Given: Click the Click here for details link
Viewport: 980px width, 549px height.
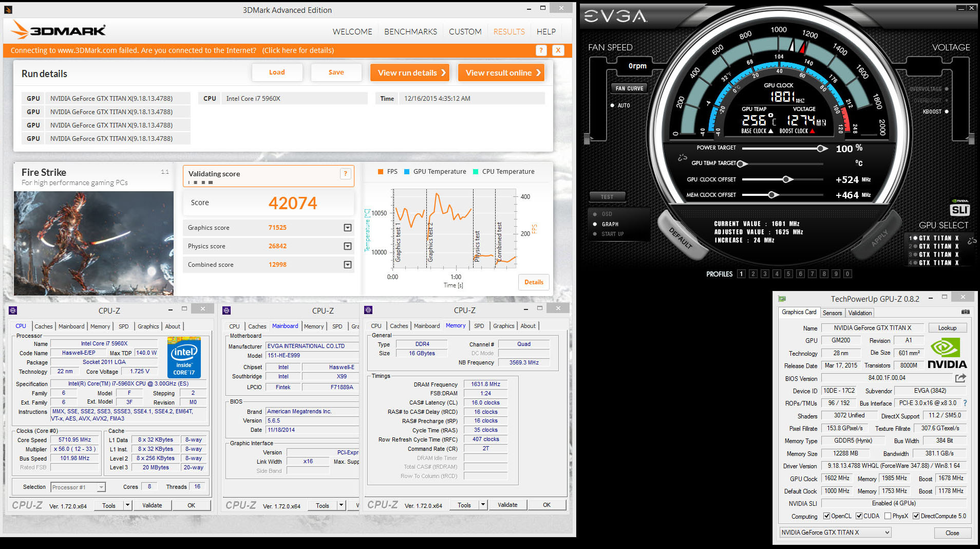Looking at the screenshot, I should [298, 50].
